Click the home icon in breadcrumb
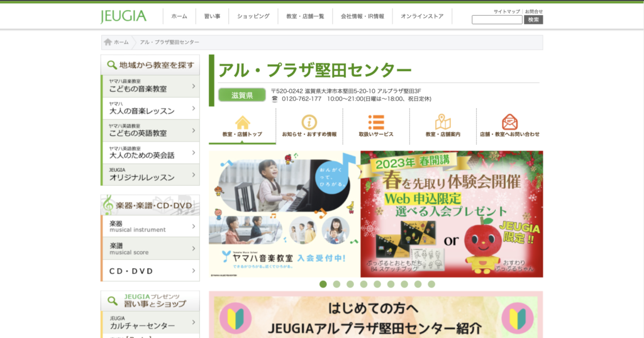Viewport: 644px width, 338px height. click(x=108, y=42)
